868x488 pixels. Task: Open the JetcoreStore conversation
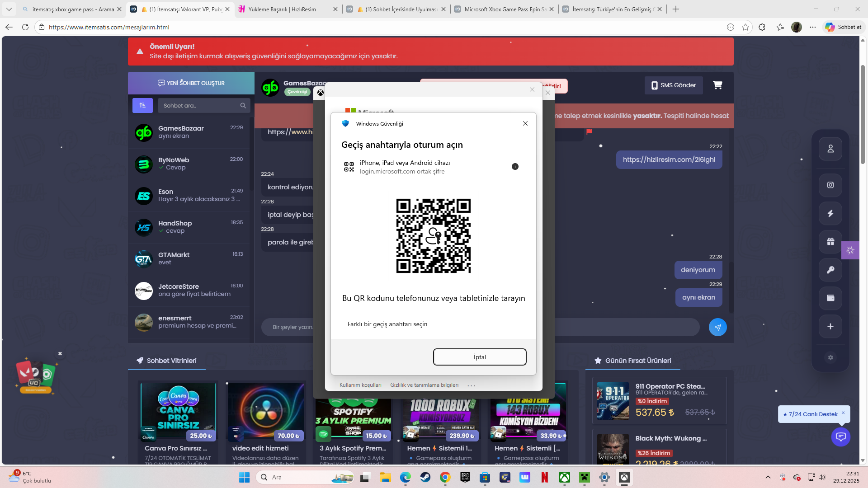(189, 291)
